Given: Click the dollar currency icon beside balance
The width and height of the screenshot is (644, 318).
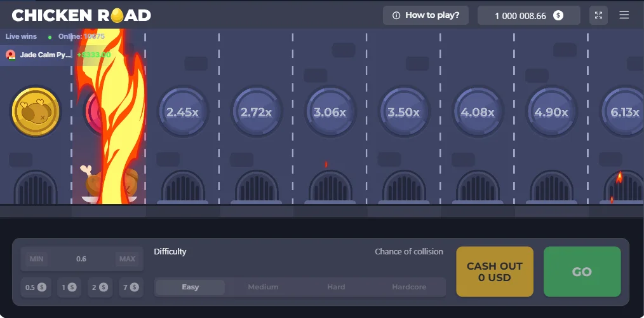Looking at the screenshot, I should (558, 16).
